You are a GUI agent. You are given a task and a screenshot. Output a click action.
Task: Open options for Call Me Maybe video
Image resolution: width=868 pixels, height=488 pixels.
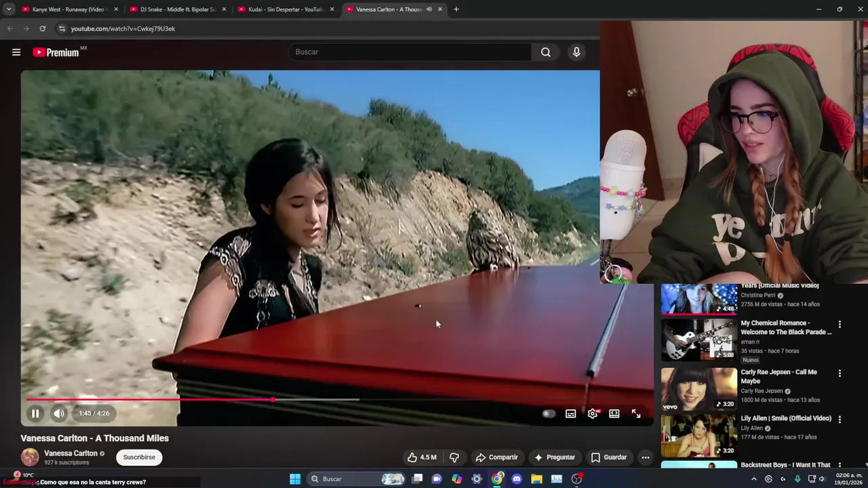point(840,373)
